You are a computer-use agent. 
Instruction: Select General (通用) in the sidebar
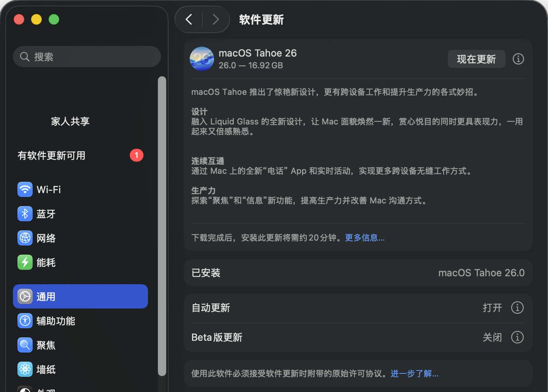[80, 296]
